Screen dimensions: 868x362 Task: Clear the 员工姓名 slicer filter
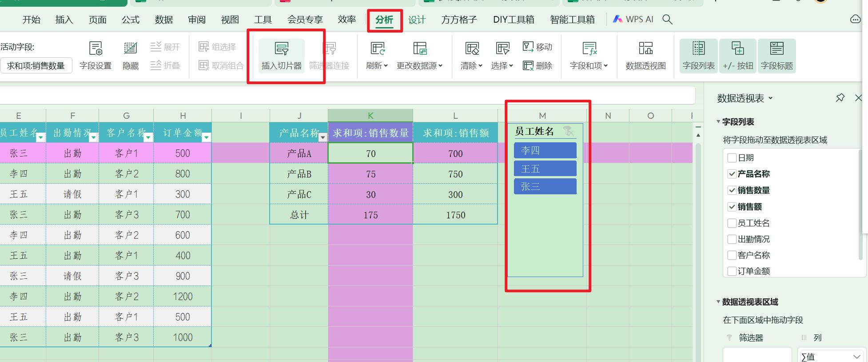[x=568, y=131]
